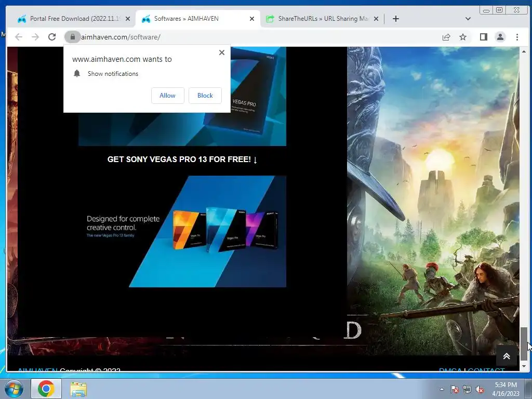Open the Windows Start menu
Viewport: 532px width, 399px height.
click(14, 389)
